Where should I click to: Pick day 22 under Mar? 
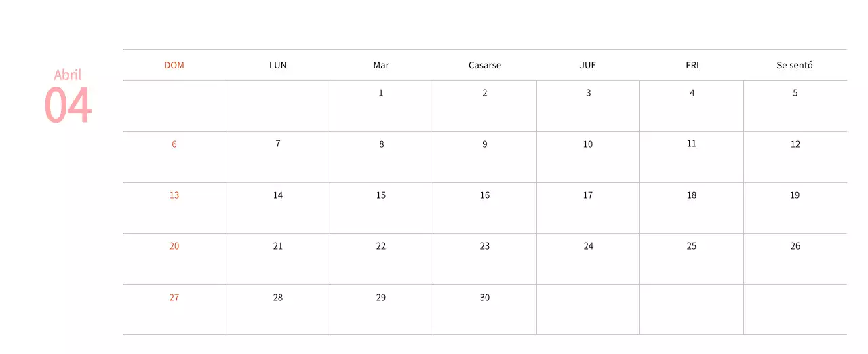point(381,246)
